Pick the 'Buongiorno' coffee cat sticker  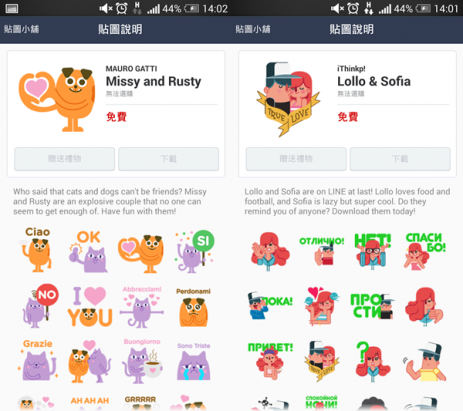point(142,361)
